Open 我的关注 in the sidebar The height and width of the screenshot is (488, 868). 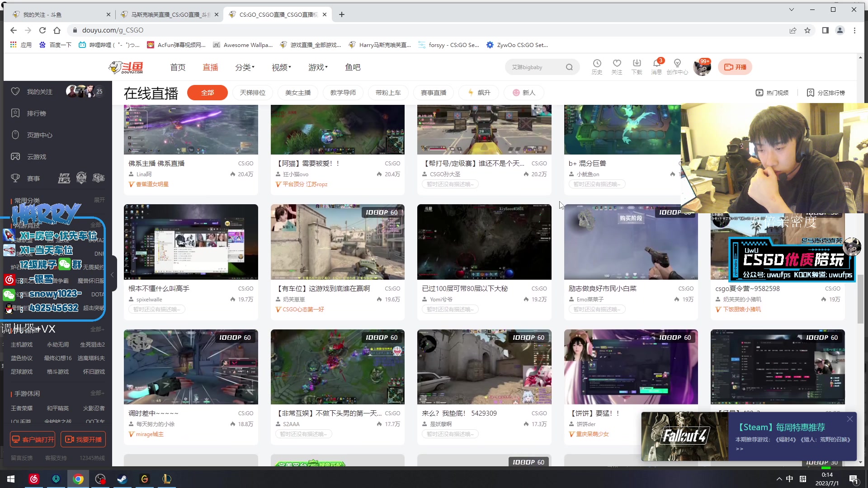point(40,92)
